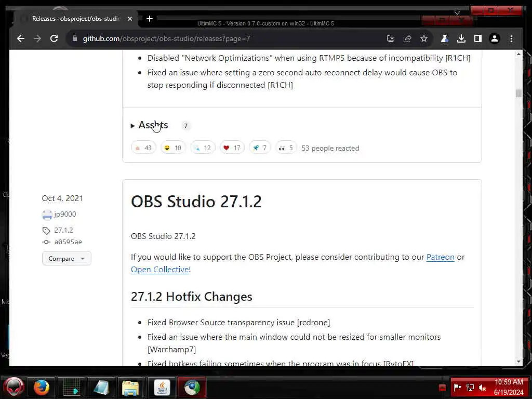Screen dimensions: 532x399
Task: Open the green grid app in taskbar
Action: [71, 387]
